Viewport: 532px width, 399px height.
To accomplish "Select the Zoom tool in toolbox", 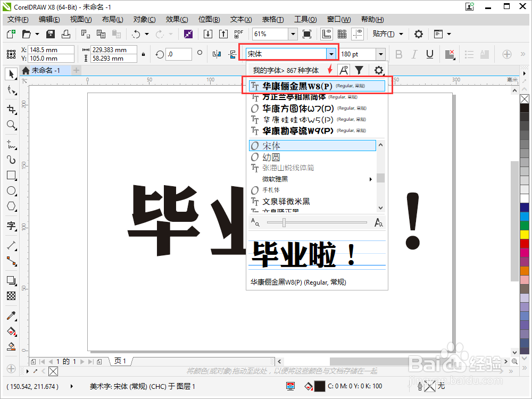I will (11, 125).
